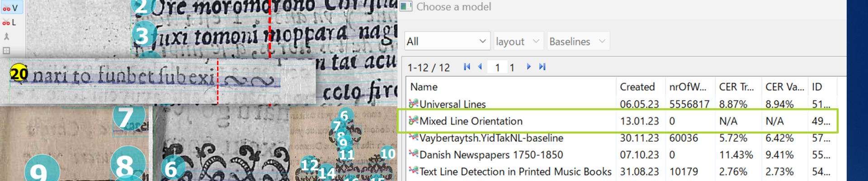Click the icon beside Text Line Detection model

[x=413, y=171]
